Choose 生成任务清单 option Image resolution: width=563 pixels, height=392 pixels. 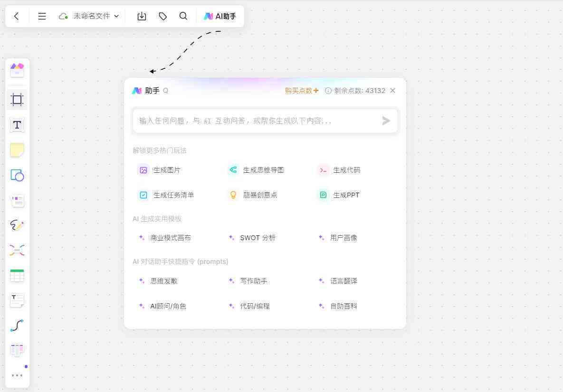click(166, 195)
